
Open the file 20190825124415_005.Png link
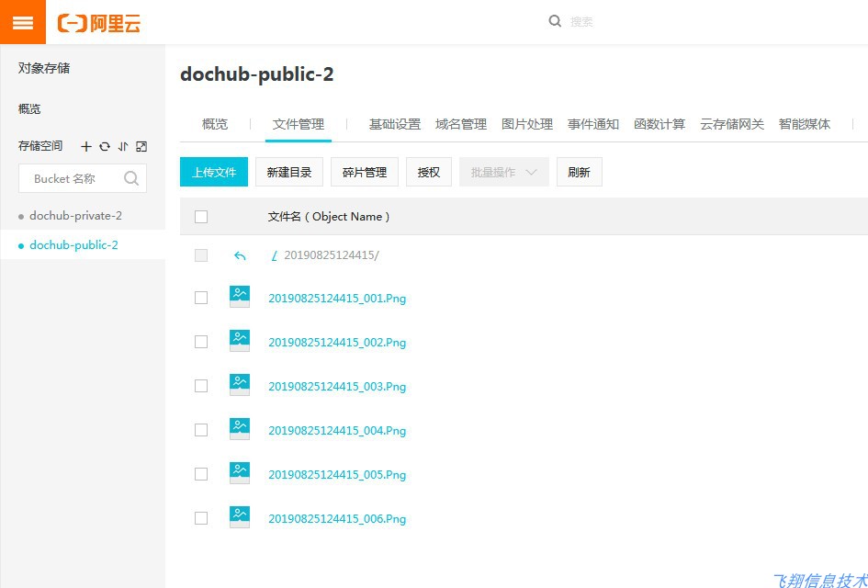(336, 474)
